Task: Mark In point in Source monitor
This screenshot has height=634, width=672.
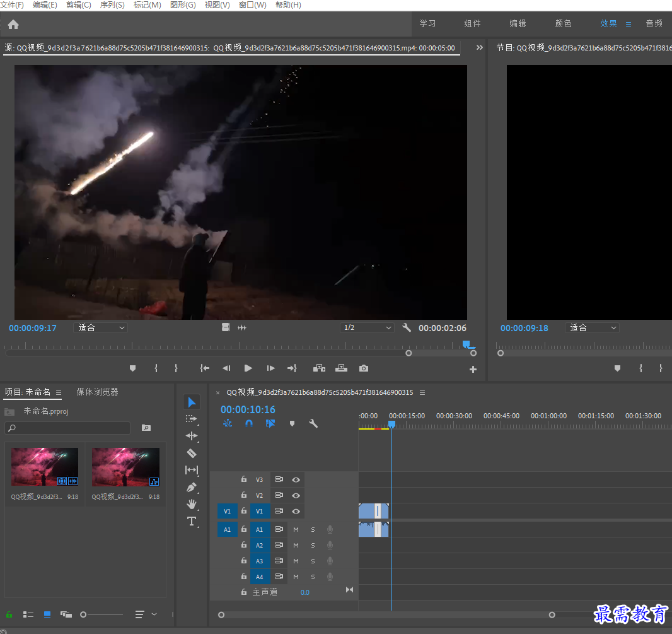Action: tap(156, 368)
